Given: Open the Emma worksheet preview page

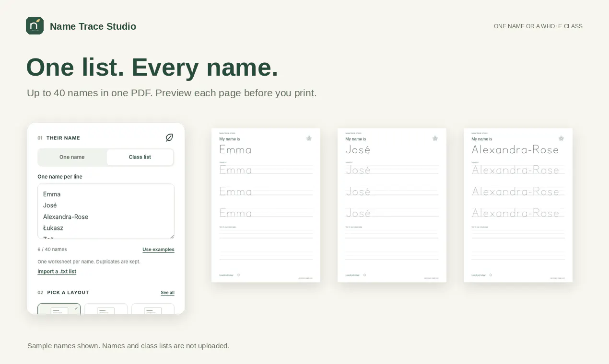Looking at the screenshot, I should (266, 205).
